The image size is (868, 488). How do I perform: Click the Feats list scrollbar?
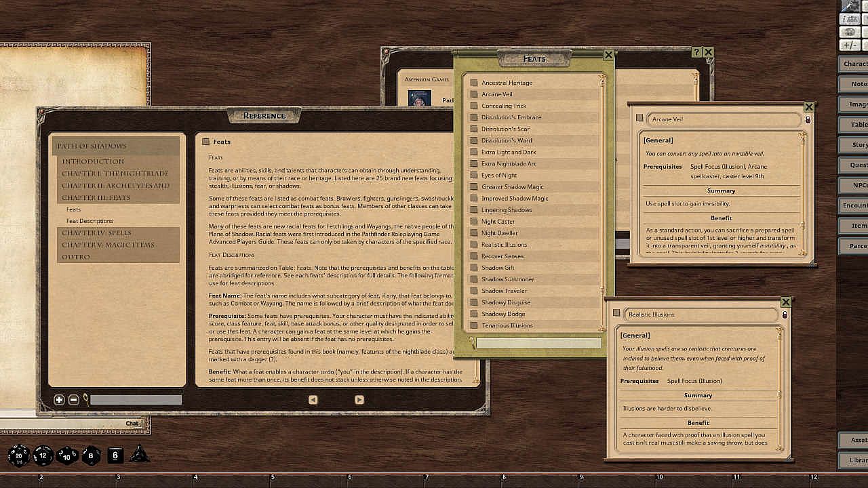point(602,203)
